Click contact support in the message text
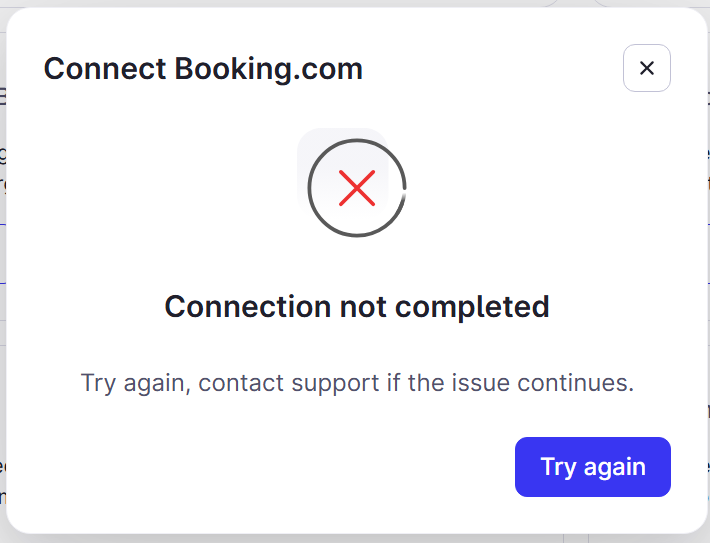Image resolution: width=710 pixels, height=543 pixels. click(289, 383)
